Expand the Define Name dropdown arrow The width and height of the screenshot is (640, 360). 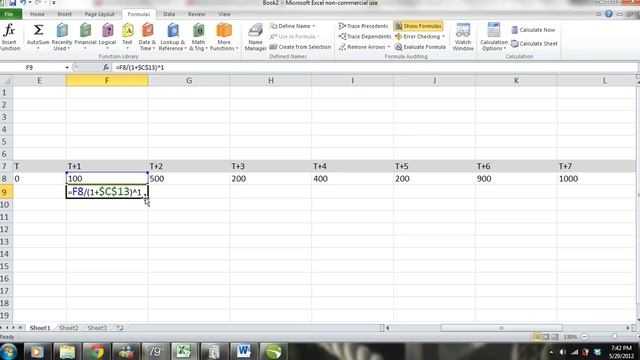[x=314, y=26]
